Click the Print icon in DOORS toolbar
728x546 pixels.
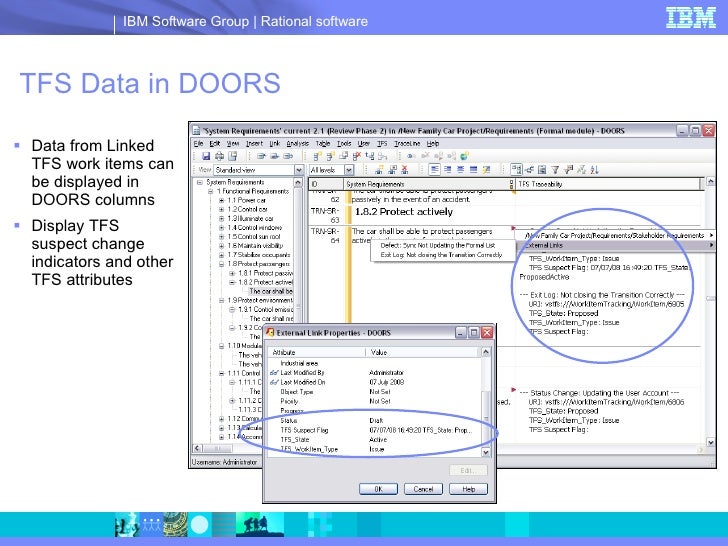219,156
